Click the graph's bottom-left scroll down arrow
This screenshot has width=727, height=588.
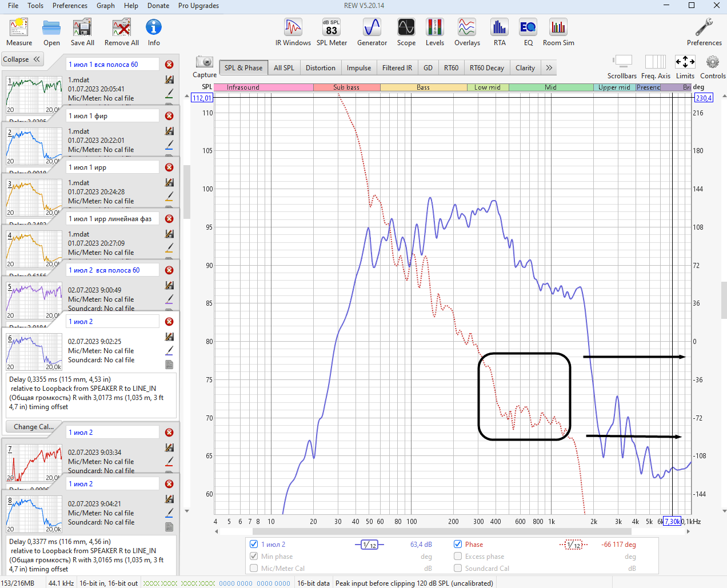click(x=186, y=511)
